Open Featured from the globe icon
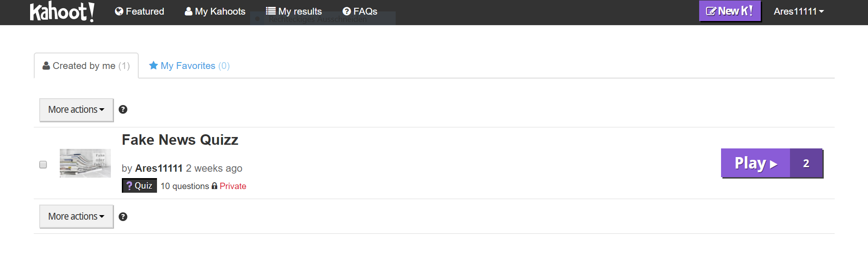The image size is (868, 253). [119, 11]
